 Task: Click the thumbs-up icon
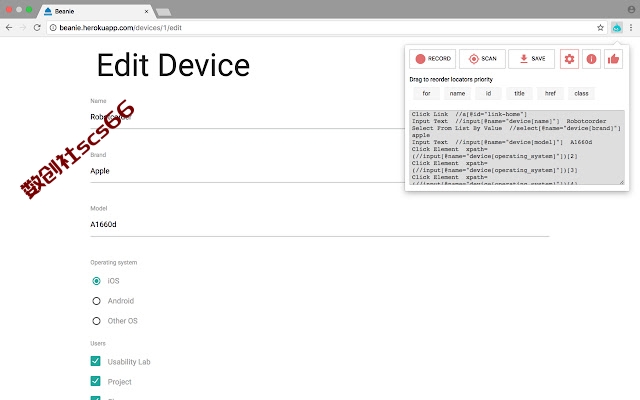pyautogui.click(x=613, y=59)
